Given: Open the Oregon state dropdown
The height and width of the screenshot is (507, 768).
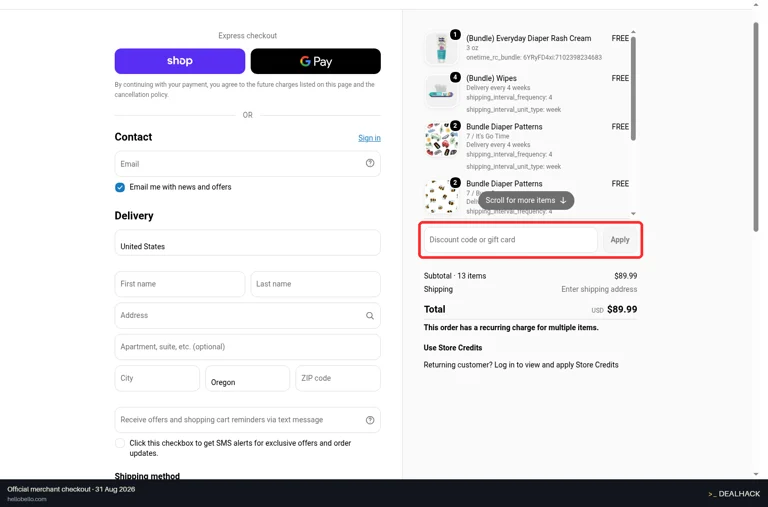Looking at the screenshot, I should 247,378.
